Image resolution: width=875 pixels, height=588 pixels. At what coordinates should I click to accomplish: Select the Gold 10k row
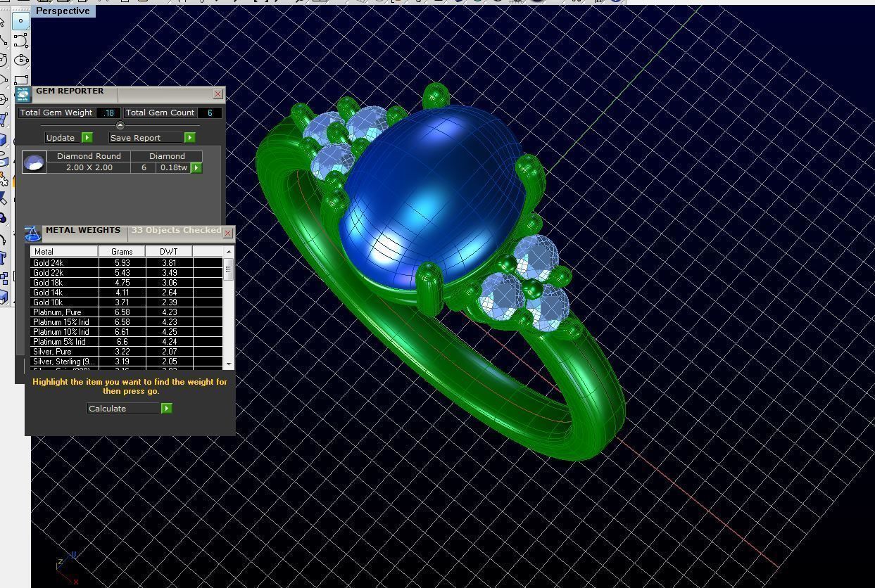point(127,302)
